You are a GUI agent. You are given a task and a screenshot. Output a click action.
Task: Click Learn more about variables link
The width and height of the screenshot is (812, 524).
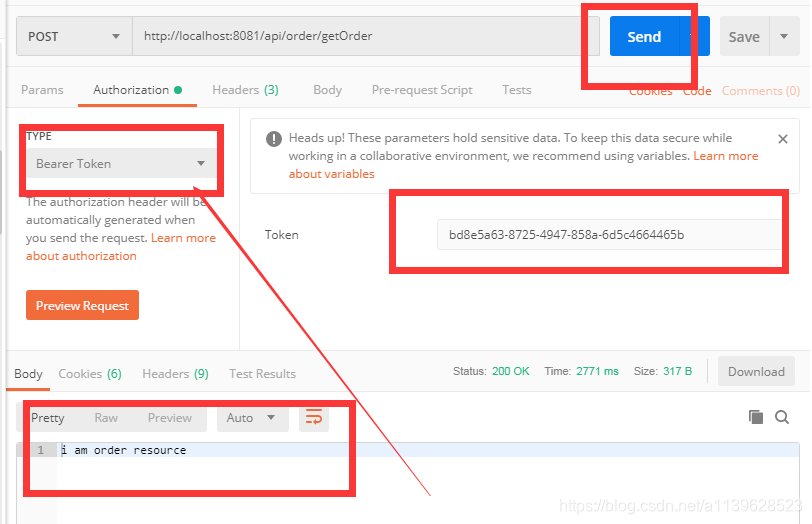pos(523,165)
